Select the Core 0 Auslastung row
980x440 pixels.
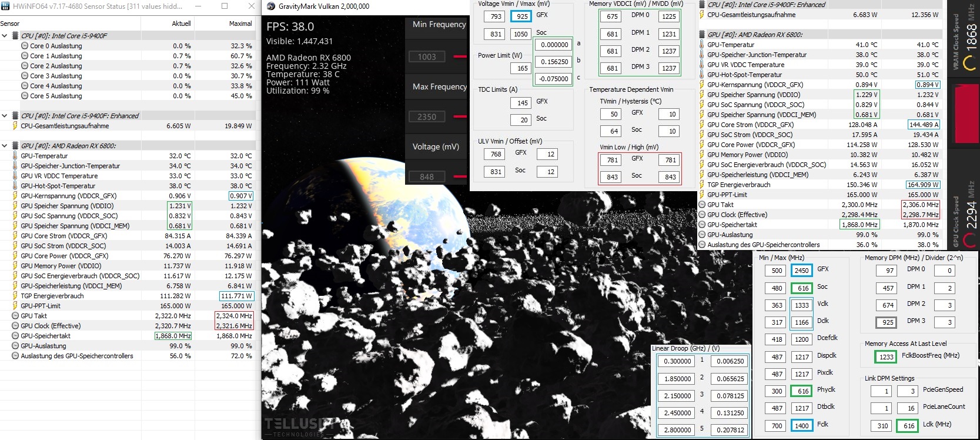click(x=128, y=46)
